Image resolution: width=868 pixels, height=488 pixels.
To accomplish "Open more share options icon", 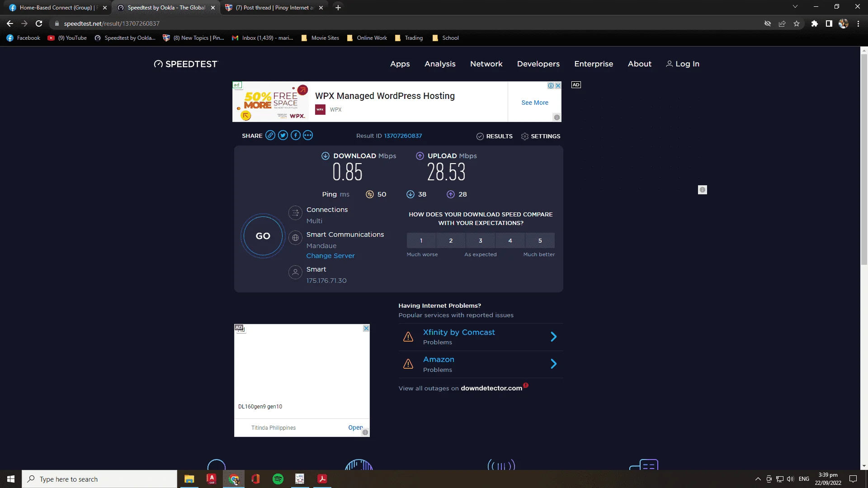I will coord(308,136).
